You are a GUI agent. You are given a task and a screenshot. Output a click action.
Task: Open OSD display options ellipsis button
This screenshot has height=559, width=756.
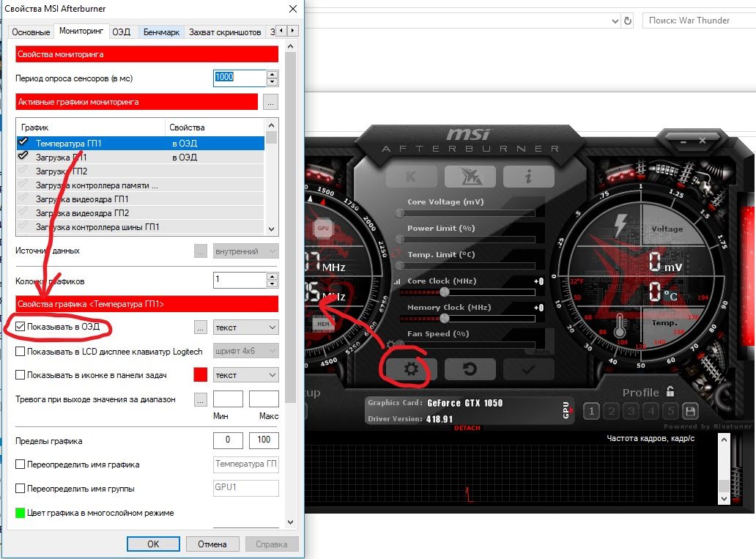click(201, 327)
